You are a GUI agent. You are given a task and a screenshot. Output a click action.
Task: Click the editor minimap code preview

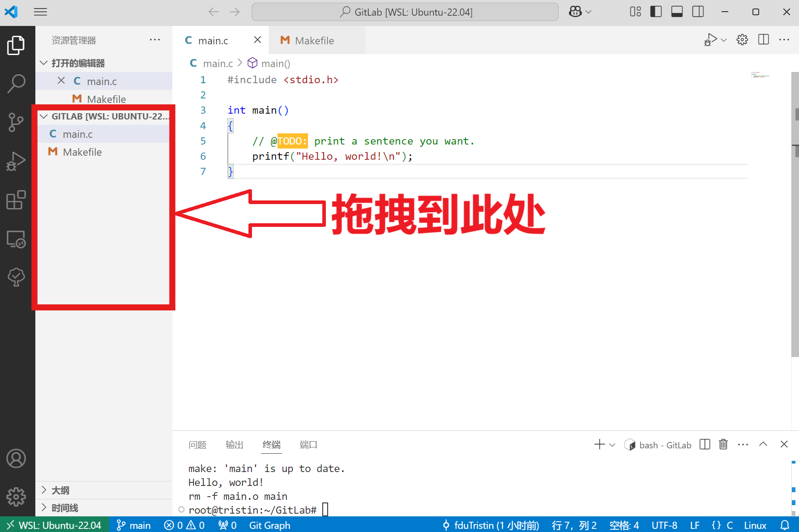[760, 75]
